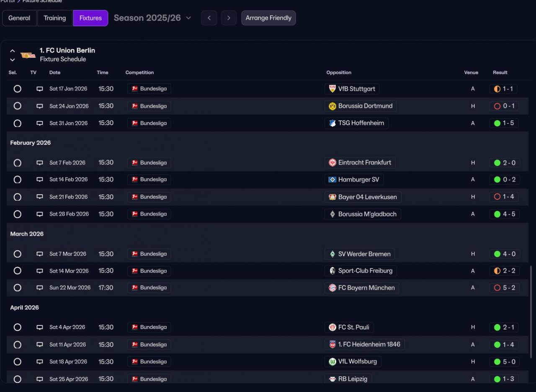Switch to the General tab
This screenshot has height=392, width=536.
[x=19, y=18]
